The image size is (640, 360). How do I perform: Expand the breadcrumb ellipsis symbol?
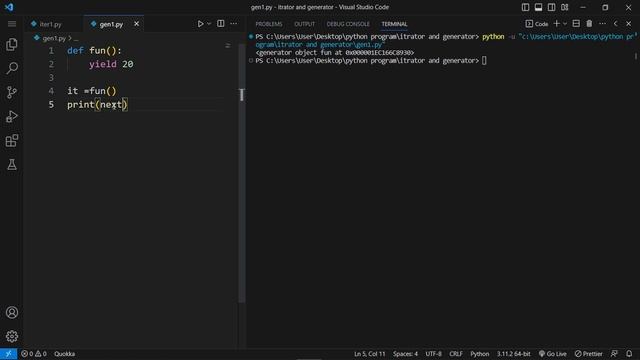(76, 38)
